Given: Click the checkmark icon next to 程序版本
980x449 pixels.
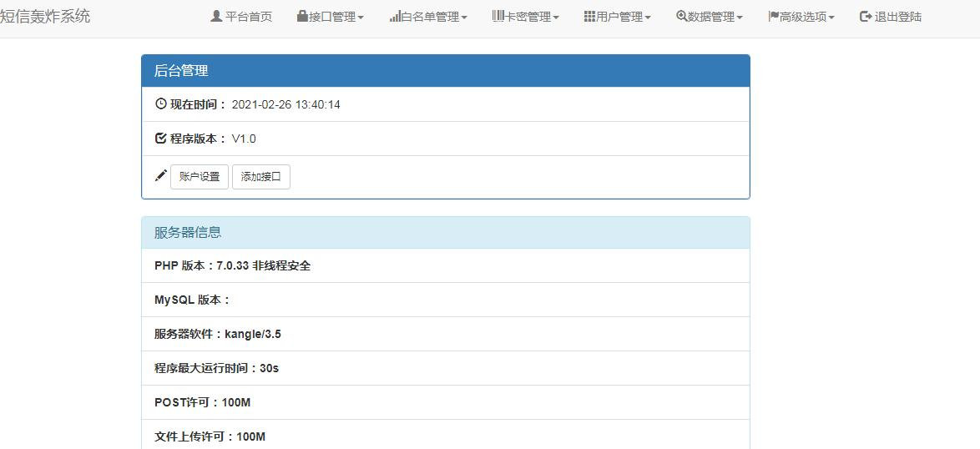Looking at the screenshot, I should (160, 138).
